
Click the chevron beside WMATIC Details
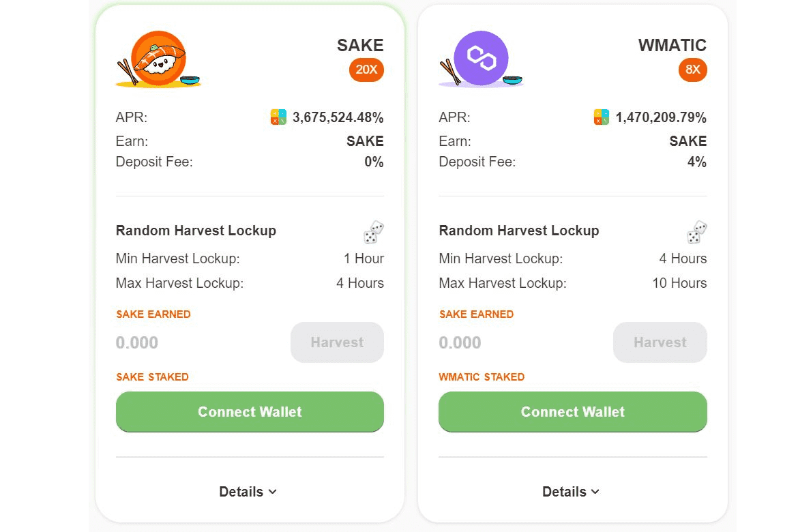[594, 492]
